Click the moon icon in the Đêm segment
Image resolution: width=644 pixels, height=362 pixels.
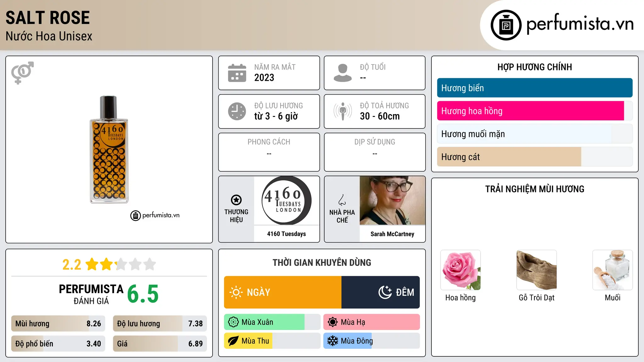(385, 292)
